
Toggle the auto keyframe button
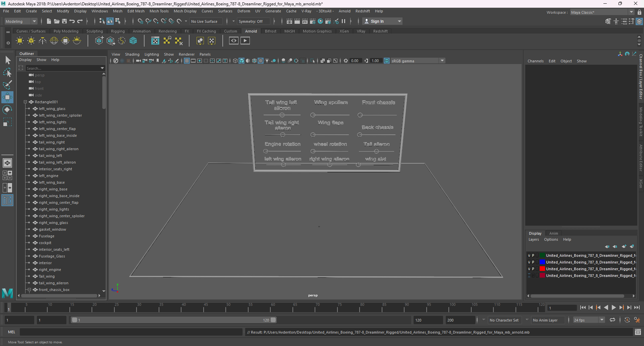[x=627, y=320]
